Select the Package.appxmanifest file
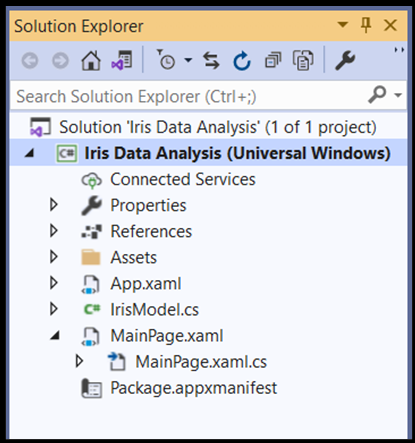Viewport: 415px width, 443px height. coord(194,388)
